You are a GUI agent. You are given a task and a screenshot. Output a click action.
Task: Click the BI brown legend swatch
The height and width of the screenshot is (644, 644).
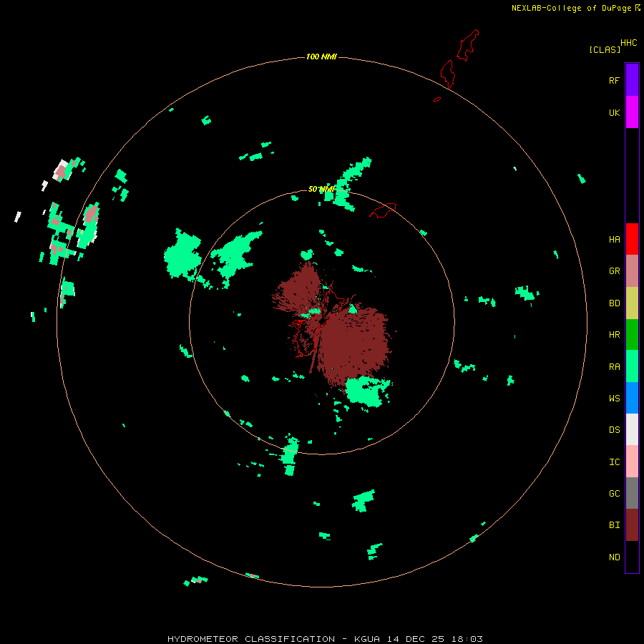coord(632,525)
